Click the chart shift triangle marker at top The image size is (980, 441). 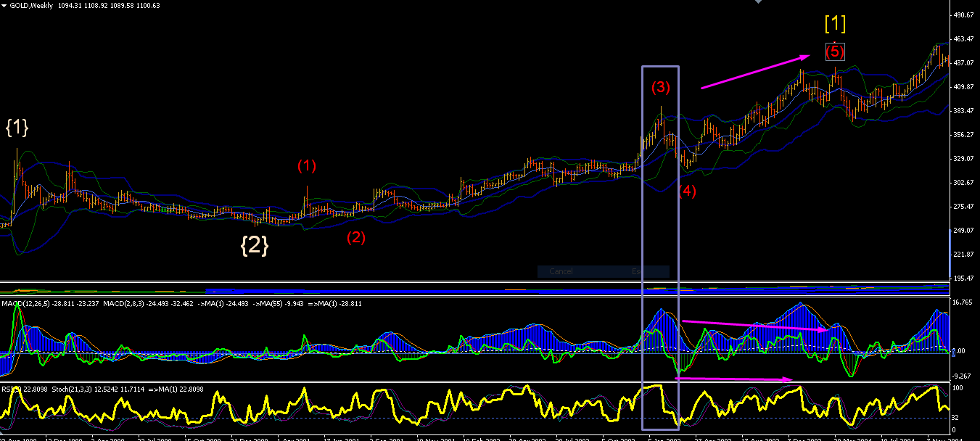point(759,2)
